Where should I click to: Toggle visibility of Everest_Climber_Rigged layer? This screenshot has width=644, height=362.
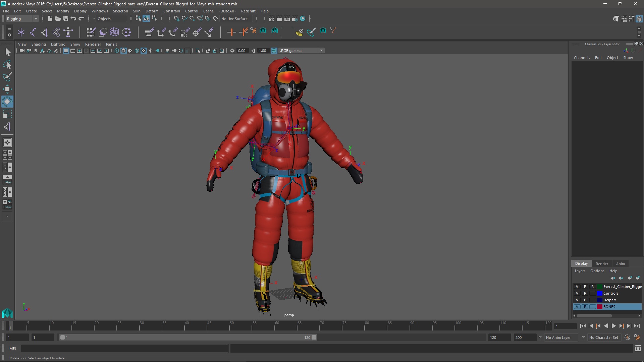pyautogui.click(x=577, y=287)
